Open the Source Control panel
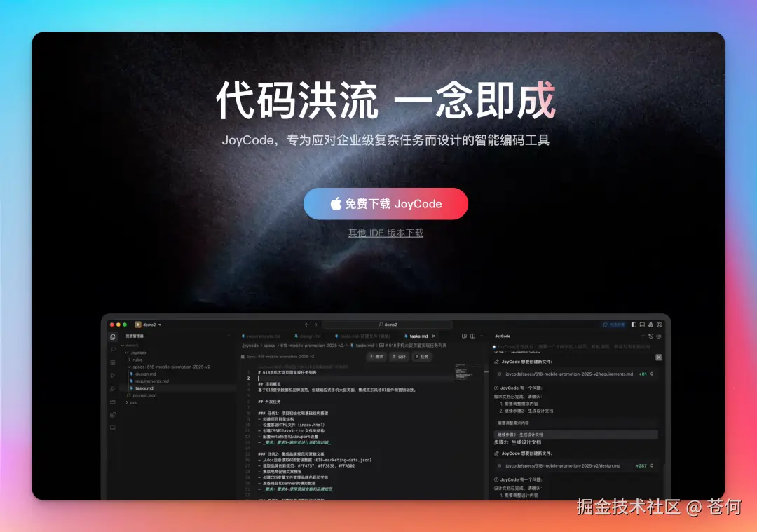Viewport: 757px width, 532px height. click(x=113, y=362)
